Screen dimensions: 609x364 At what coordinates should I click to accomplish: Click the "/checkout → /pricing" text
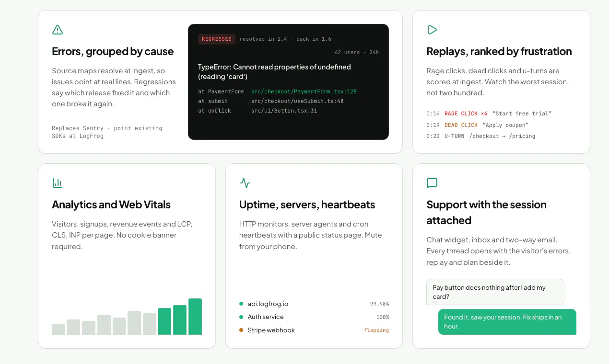[502, 136]
